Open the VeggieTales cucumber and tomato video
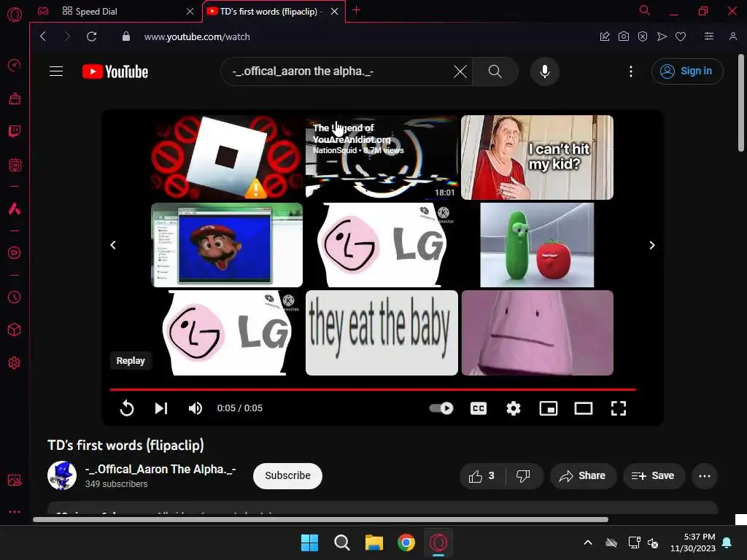Screen dimensions: 747x560 coord(537,245)
